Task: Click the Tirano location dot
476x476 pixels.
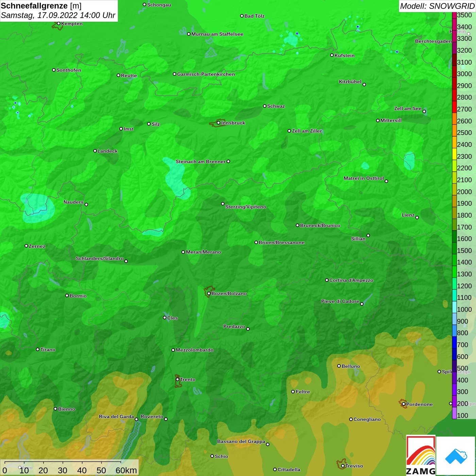Action: [38, 349]
